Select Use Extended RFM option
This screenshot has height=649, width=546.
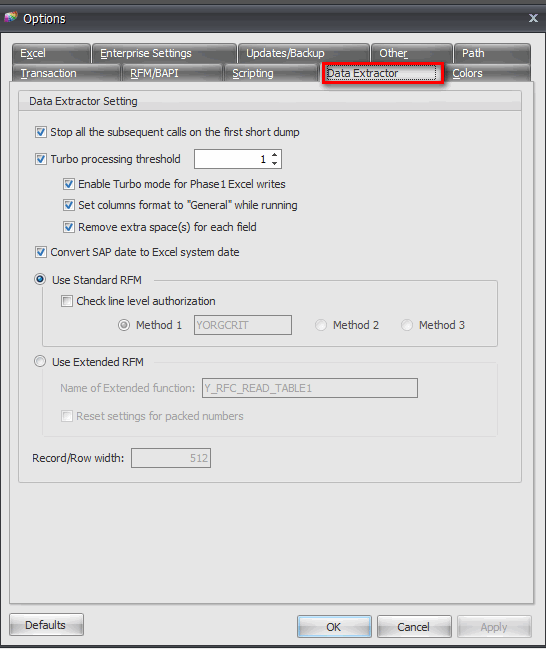click(x=40, y=362)
